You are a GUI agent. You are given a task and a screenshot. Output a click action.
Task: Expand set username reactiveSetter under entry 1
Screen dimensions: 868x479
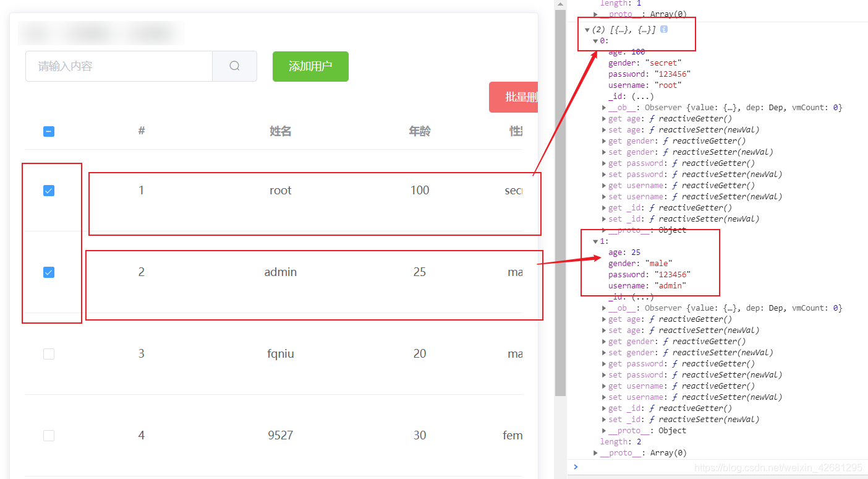(x=604, y=397)
